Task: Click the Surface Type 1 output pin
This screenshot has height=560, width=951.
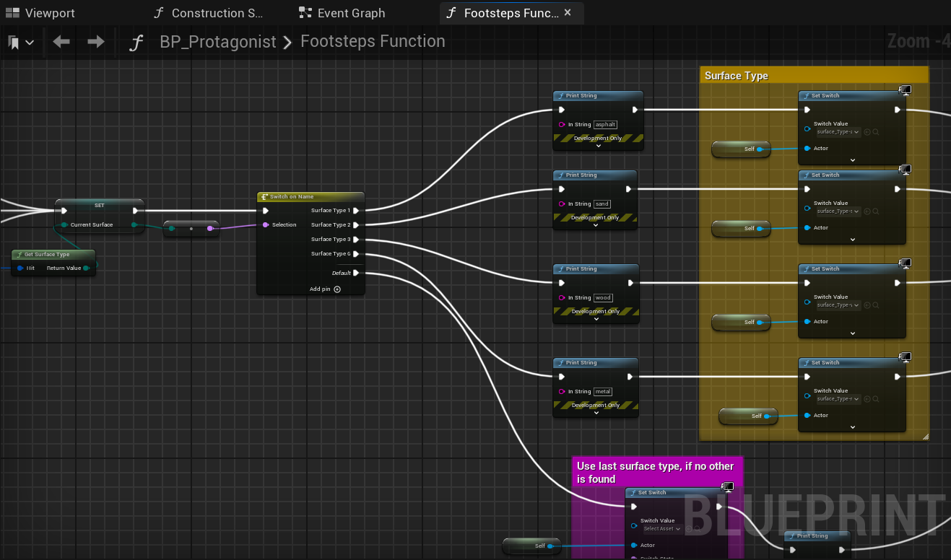Action: point(355,211)
